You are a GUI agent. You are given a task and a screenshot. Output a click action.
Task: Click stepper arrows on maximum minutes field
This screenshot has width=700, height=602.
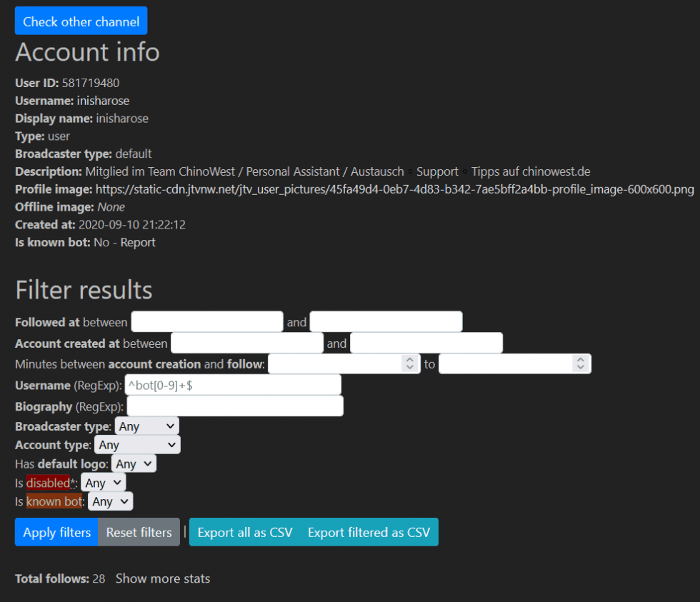(x=581, y=364)
